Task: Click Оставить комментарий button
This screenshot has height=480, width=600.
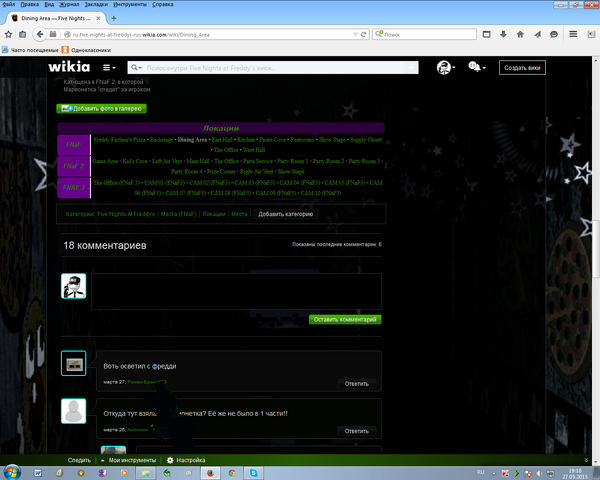Action: coord(345,319)
